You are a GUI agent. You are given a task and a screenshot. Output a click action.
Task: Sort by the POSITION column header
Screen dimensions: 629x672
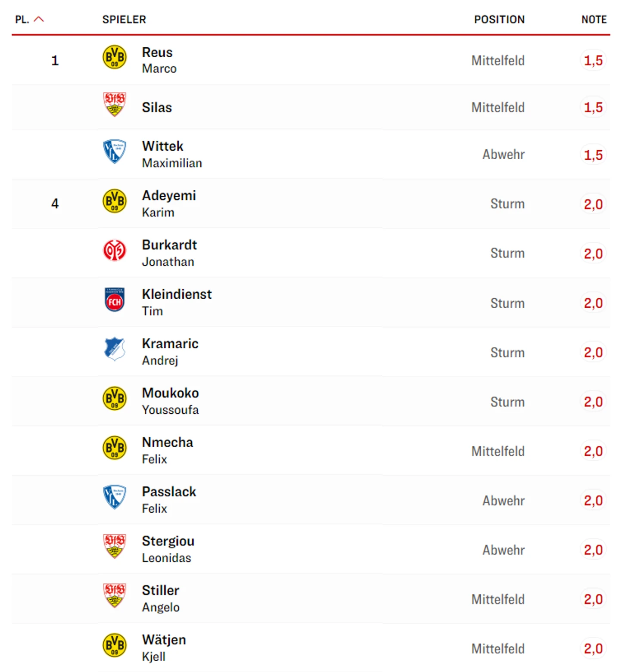[499, 19]
